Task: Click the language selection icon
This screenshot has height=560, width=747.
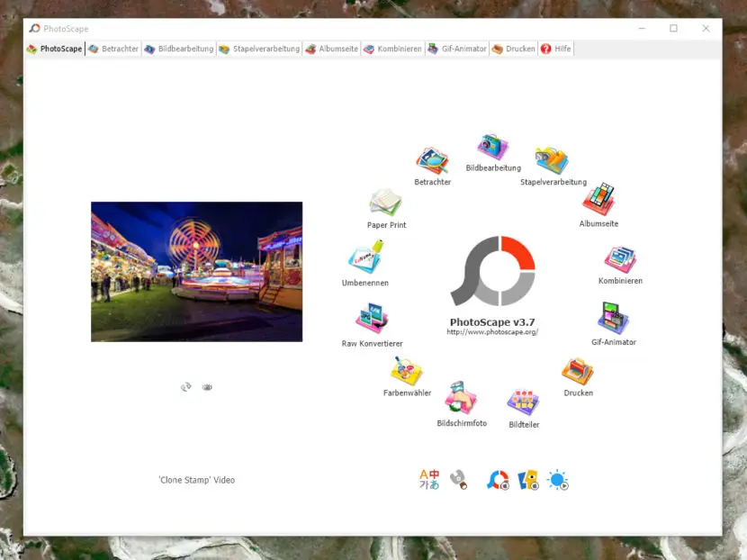Action: (429, 480)
